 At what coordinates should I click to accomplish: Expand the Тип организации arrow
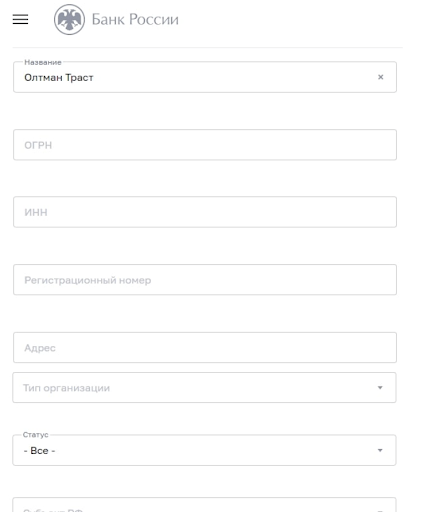point(380,388)
